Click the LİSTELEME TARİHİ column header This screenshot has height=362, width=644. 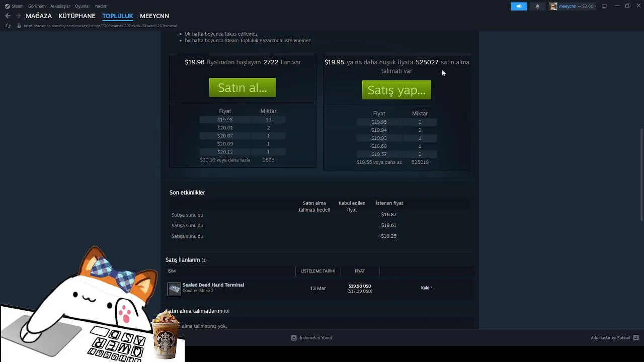pos(318,271)
